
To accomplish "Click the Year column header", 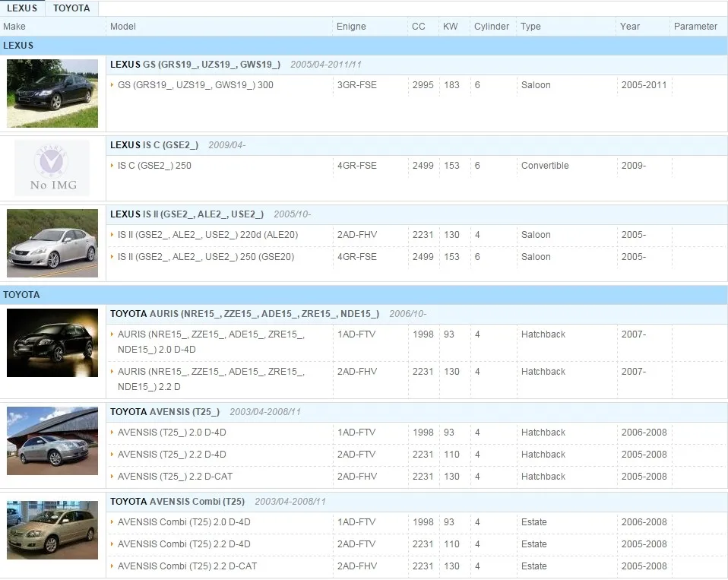I will [x=630, y=27].
